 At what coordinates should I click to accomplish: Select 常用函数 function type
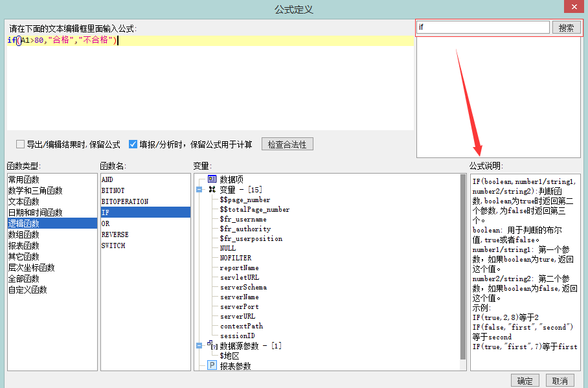coord(52,179)
